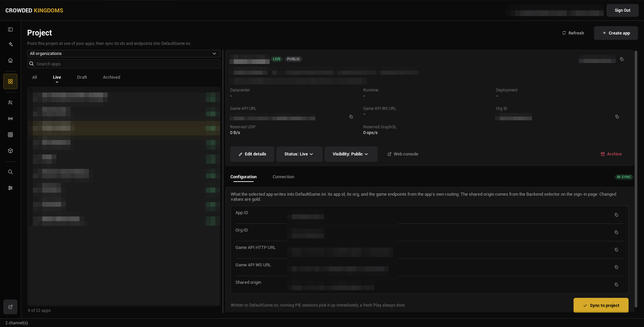Expand the Status: Live dropdown
This screenshot has width=644, height=327.
click(x=299, y=154)
